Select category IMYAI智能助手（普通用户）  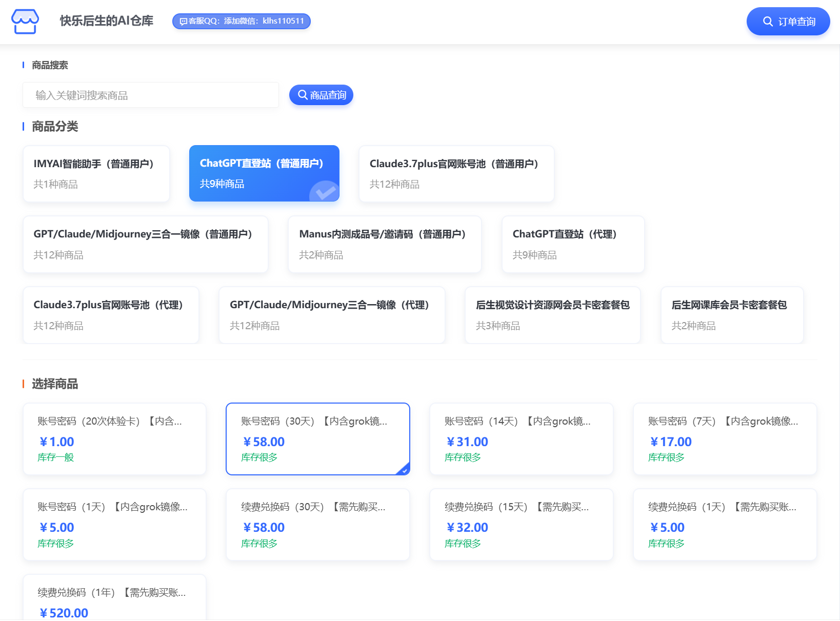click(x=96, y=174)
